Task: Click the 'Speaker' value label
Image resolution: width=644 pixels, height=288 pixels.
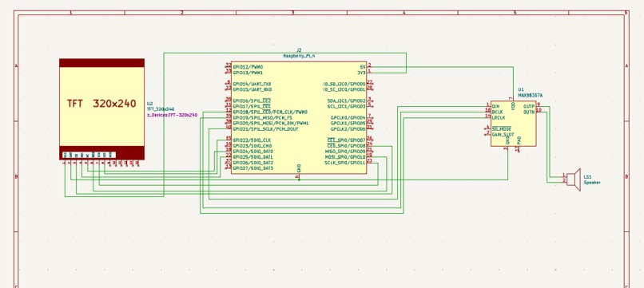Action: click(592, 183)
